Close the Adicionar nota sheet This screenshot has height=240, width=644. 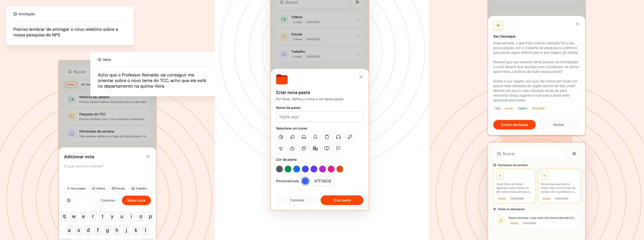(148, 156)
